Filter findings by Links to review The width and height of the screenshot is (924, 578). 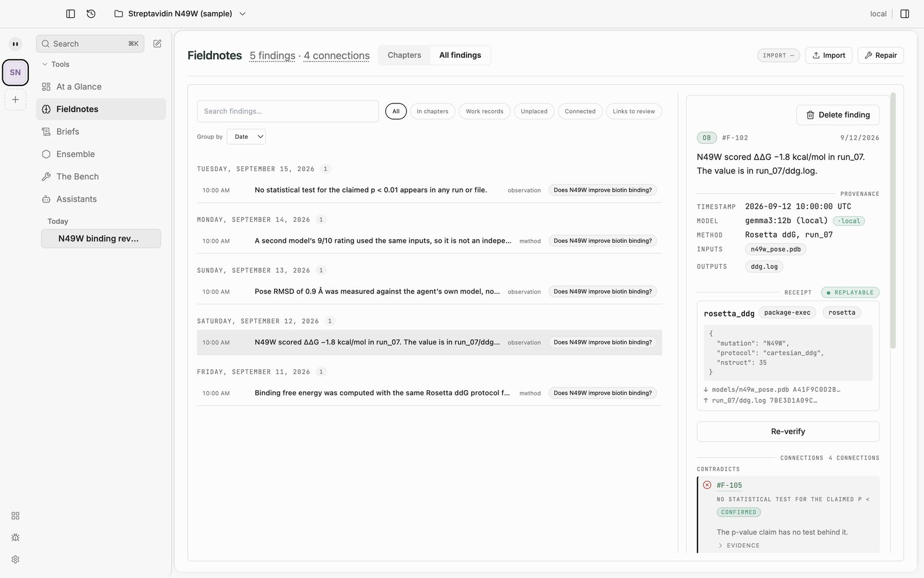pyautogui.click(x=634, y=112)
